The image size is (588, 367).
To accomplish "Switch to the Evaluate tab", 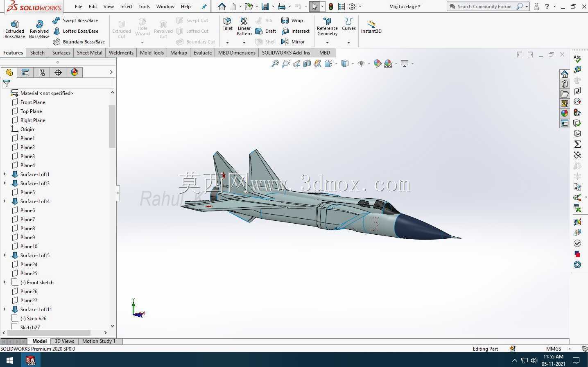I will coord(203,53).
